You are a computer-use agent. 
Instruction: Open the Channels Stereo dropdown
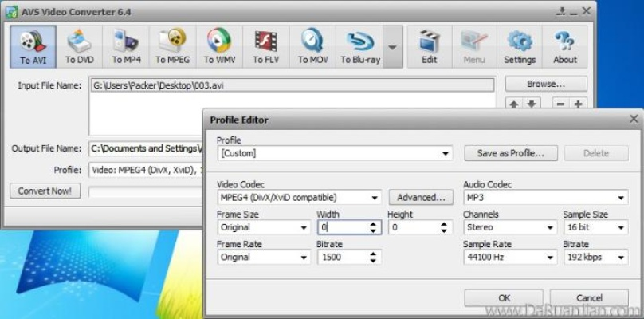click(x=510, y=227)
